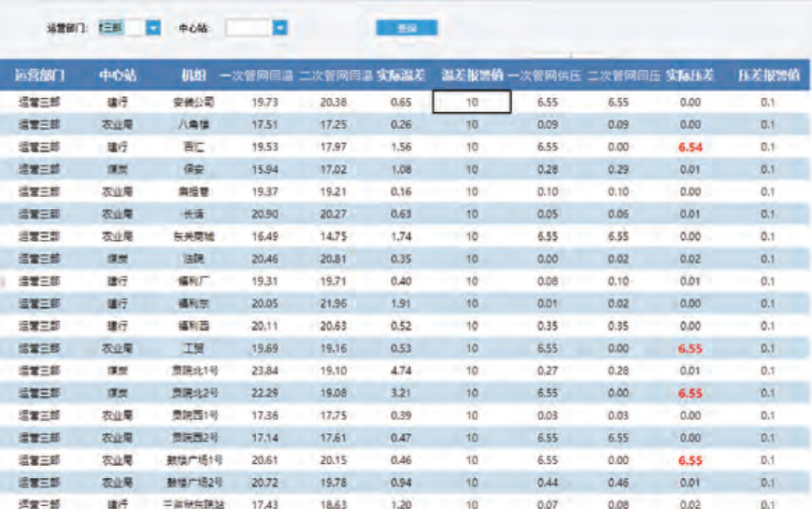Edit 温差报警值 cell in 安装公司 row
Image resolution: width=812 pixels, height=520 pixels.
(x=472, y=102)
